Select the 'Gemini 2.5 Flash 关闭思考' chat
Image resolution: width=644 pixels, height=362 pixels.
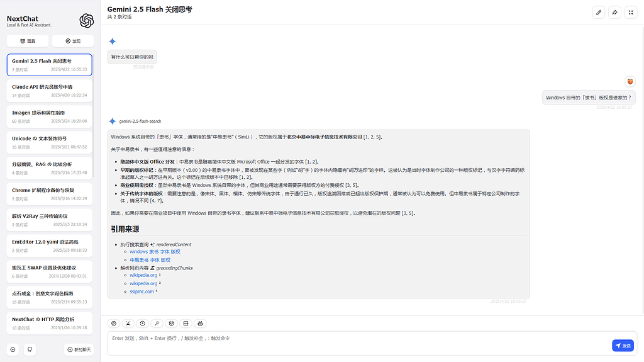click(49, 65)
